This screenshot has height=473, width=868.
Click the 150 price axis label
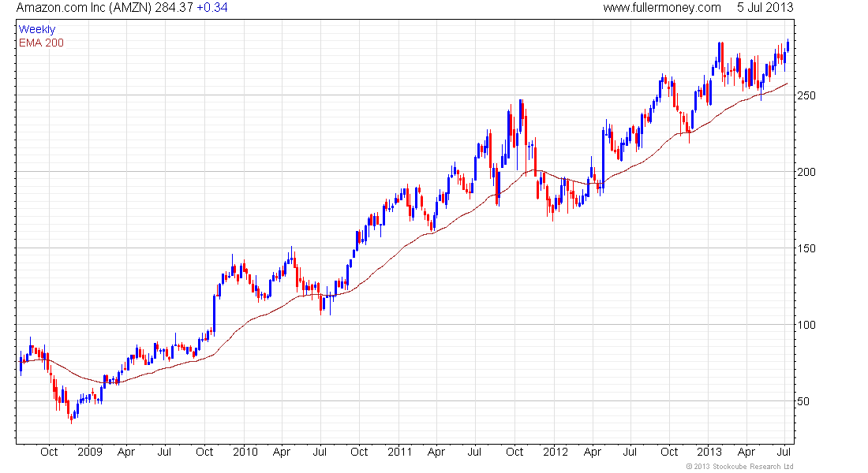click(806, 248)
